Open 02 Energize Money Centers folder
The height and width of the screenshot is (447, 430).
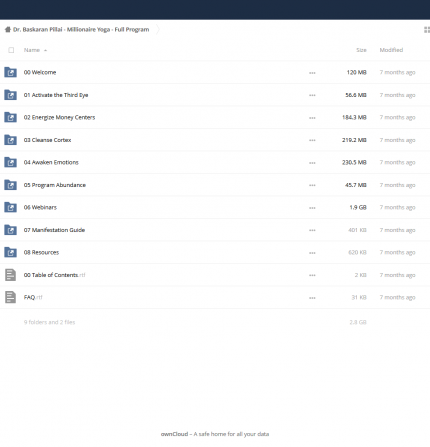(x=59, y=117)
